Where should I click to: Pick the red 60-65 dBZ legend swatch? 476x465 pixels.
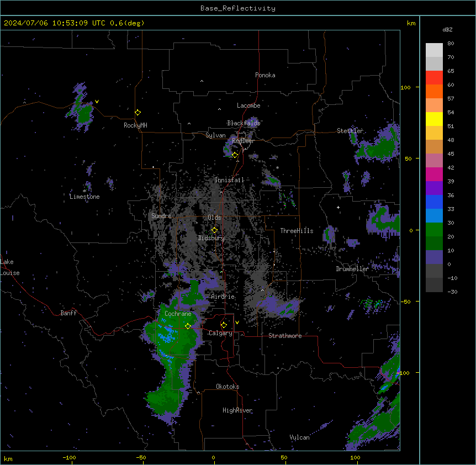(x=434, y=78)
